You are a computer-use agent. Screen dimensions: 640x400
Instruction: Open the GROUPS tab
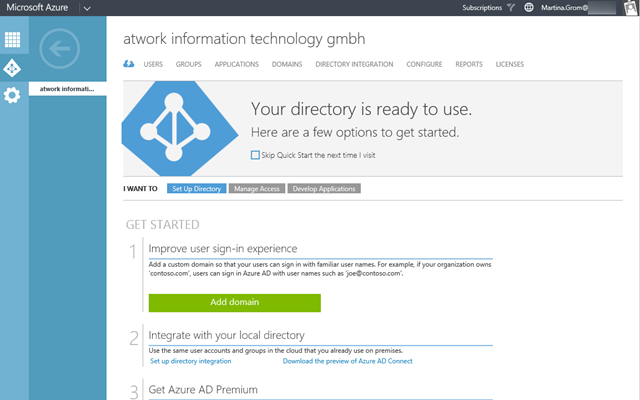[189, 64]
